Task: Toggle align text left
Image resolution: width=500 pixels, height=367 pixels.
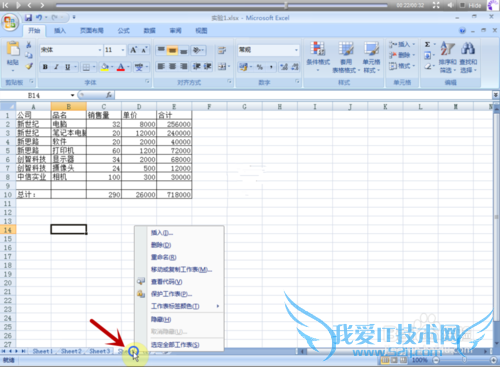Action: pyautogui.click(x=161, y=67)
